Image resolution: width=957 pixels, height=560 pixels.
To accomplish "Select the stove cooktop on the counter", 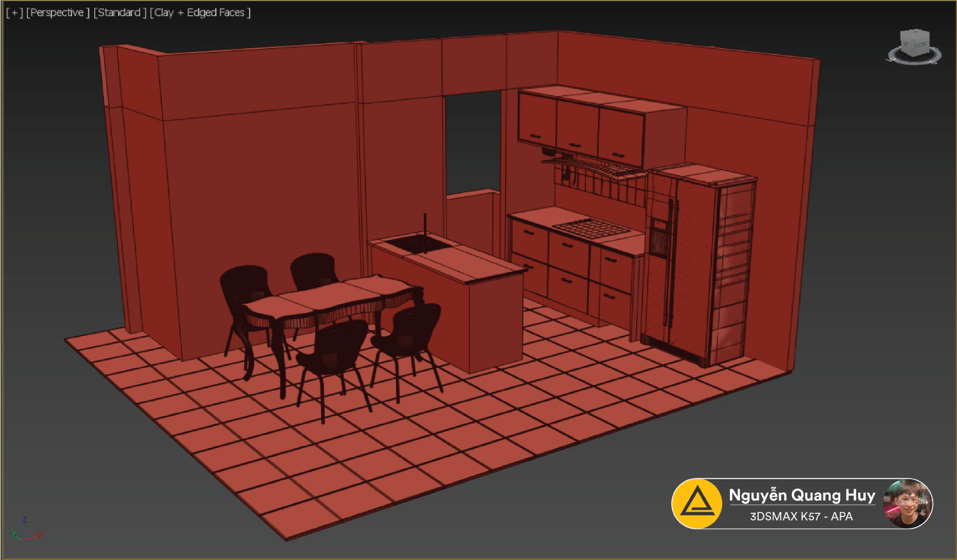I will pyautogui.click(x=591, y=228).
